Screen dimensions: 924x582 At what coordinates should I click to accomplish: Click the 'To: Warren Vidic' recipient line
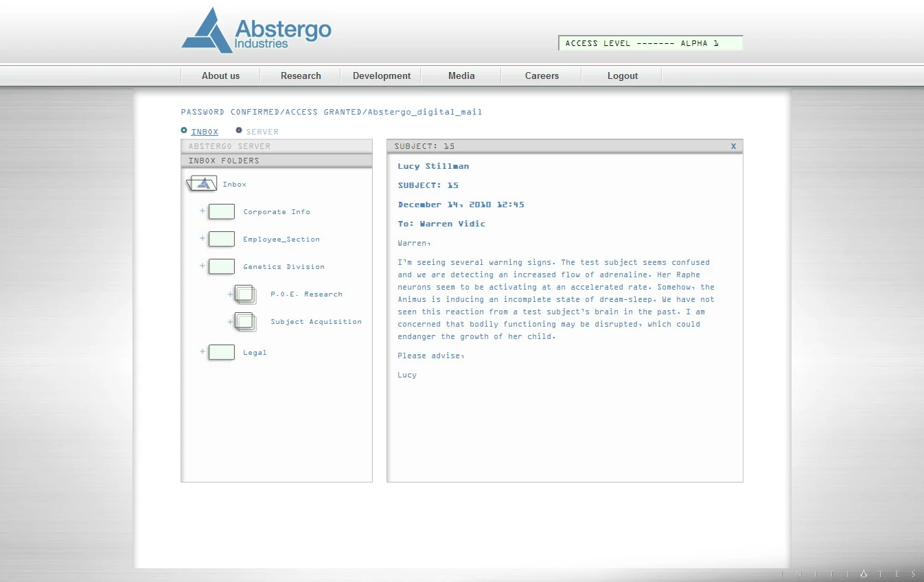tap(441, 224)
